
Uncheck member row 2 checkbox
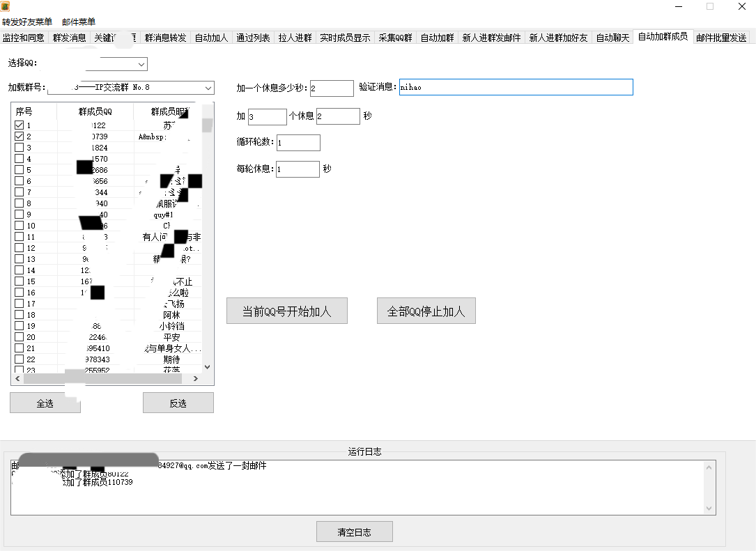click(20, 136)
